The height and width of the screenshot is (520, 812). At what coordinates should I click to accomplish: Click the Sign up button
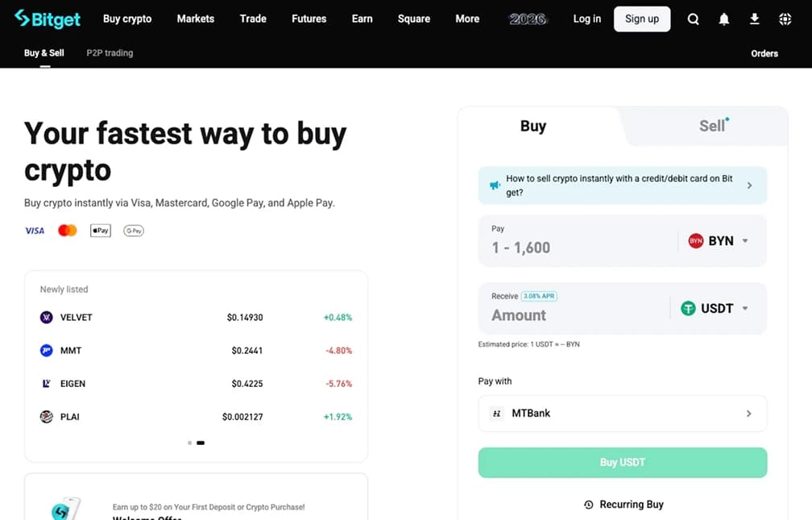pos(641,19)
